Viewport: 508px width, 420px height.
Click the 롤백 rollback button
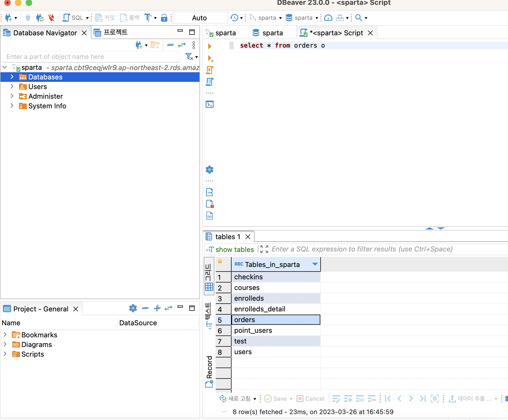(130, 18)
